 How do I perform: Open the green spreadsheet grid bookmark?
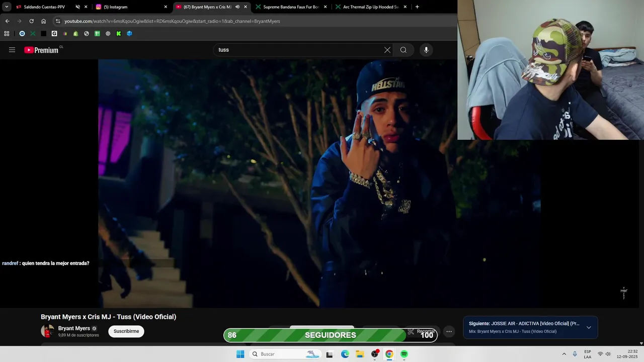97,34
